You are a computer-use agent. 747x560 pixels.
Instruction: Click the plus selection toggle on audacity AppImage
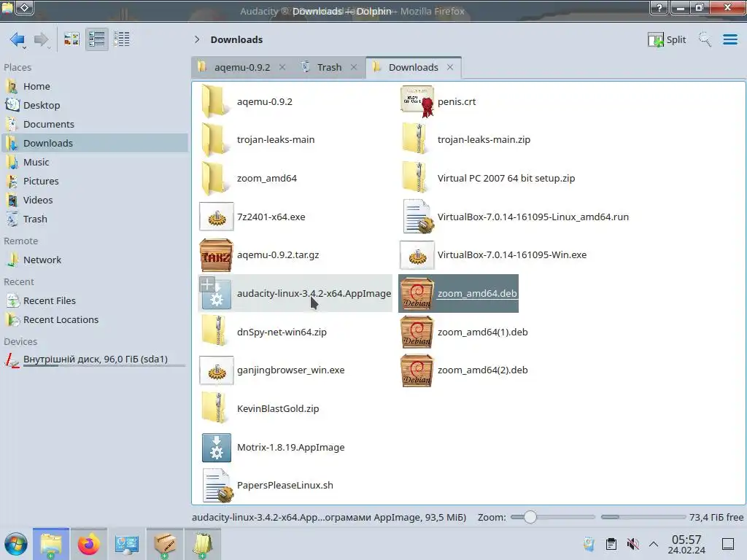207,284
